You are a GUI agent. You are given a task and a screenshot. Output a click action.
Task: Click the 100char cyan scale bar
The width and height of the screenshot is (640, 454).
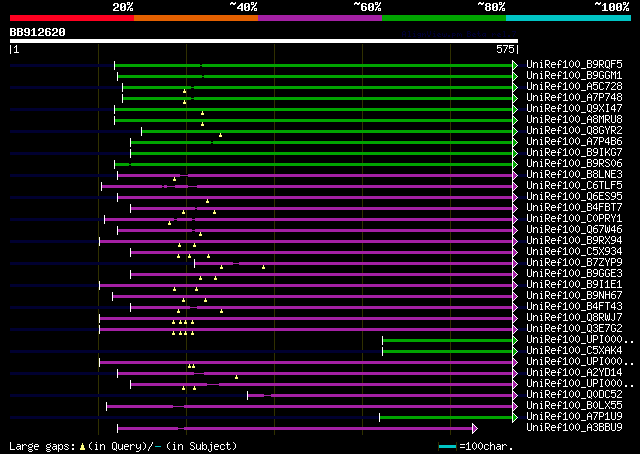[447, 447]
